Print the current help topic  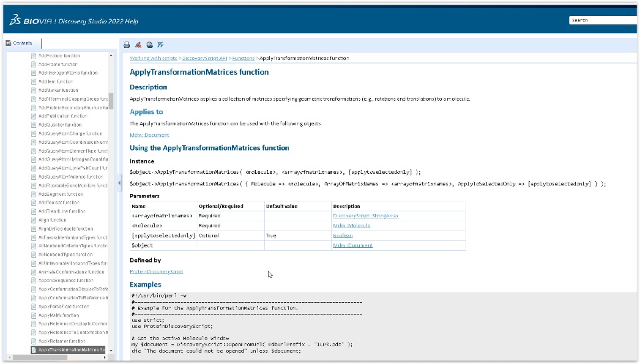pyautogui.click(x=127, y=45)
